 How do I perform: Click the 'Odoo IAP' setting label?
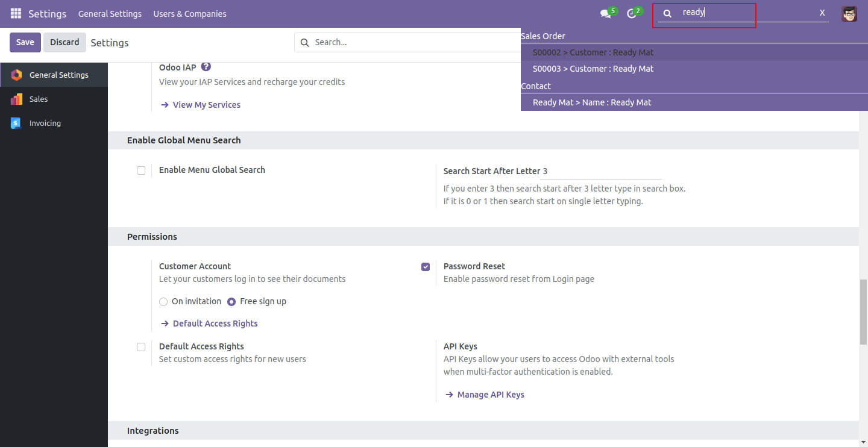[x=178, y=67]
